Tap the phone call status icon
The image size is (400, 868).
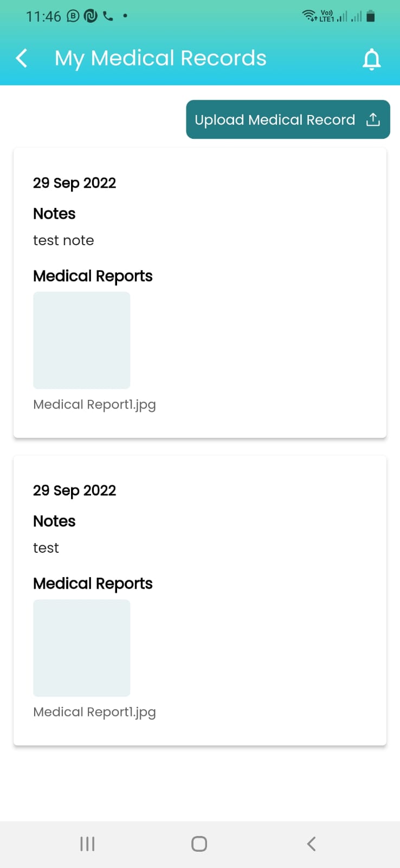(x=108, y=16)
